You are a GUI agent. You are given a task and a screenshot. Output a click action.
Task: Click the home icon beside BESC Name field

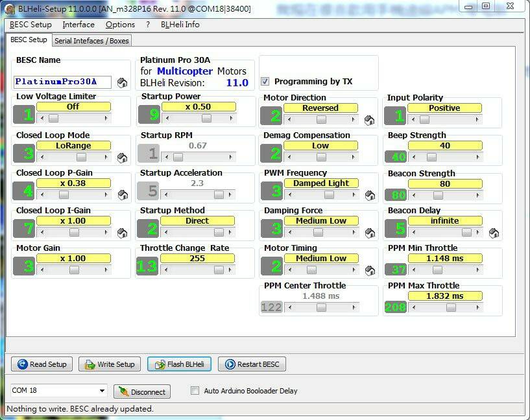122,83
